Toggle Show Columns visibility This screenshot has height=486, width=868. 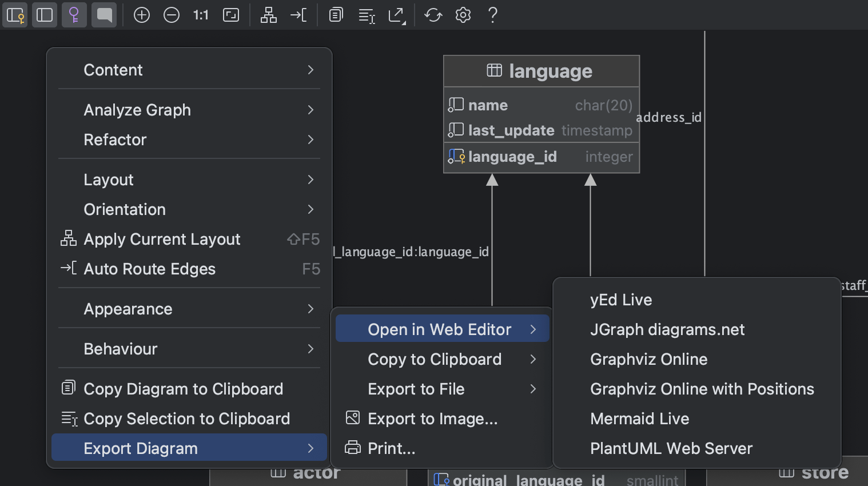point(45,15)
